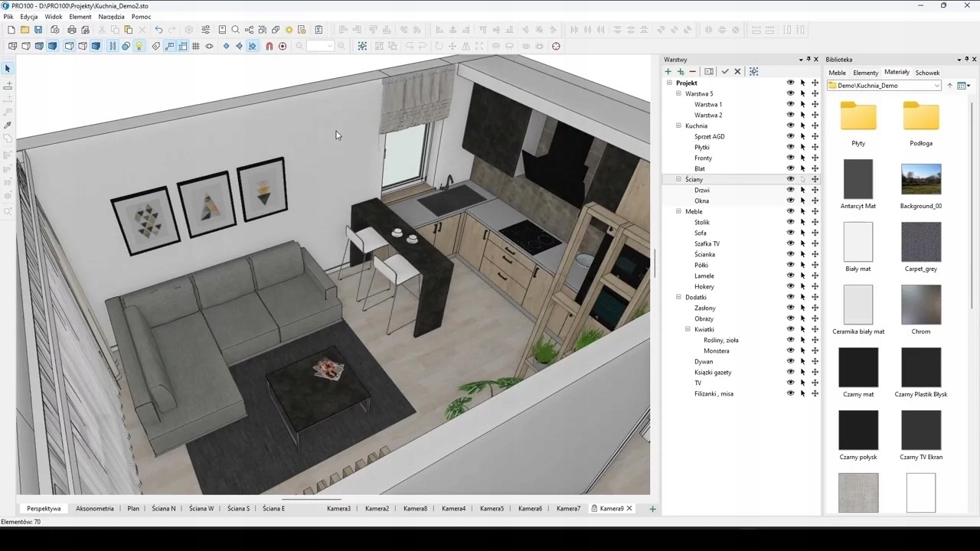
Task: Add a new camera view tab
Action: [652, 509]
